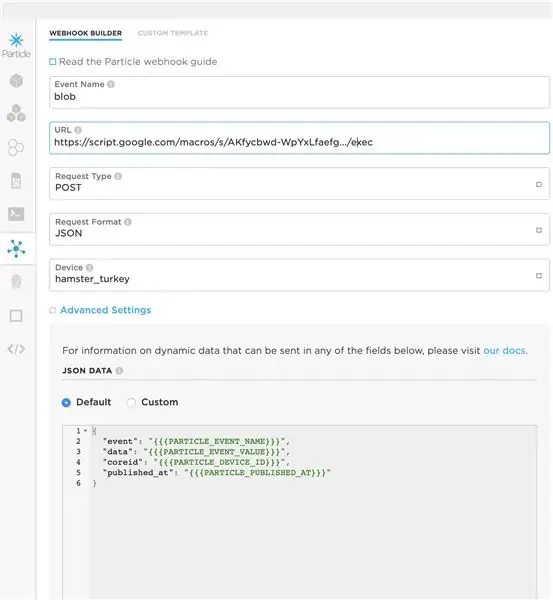This screenshot has width=553, height=600.
Task: Open the SIM cards sidebar icon
Action: pos(16,181)
